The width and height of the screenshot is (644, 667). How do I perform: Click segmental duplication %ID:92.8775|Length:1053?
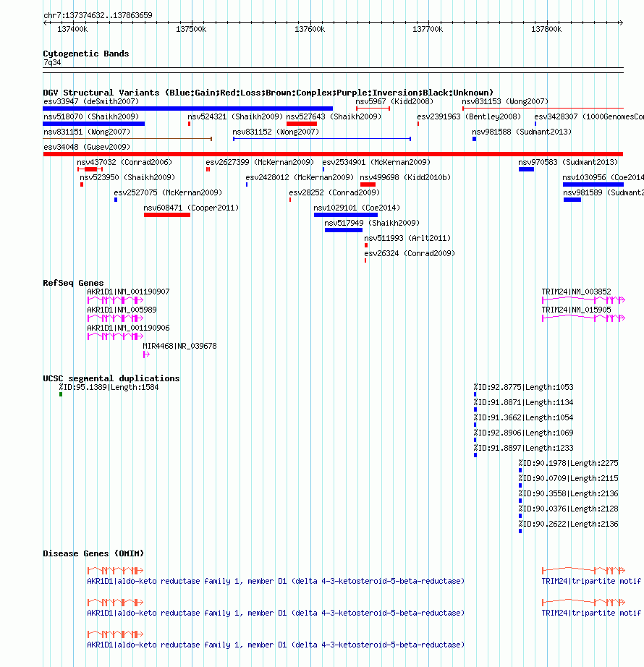pyautogui.click(x=524, y=388)
